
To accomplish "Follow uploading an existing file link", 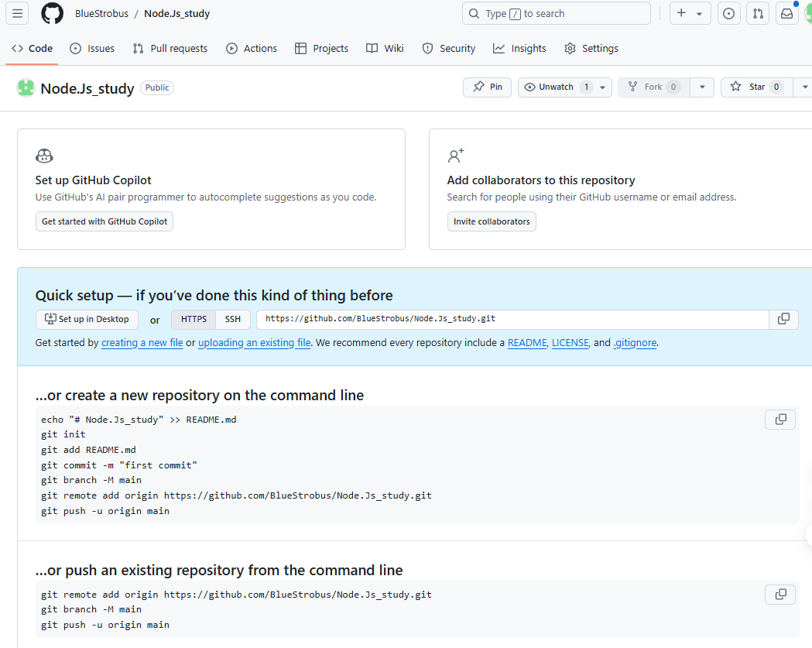I will (254, 343).
